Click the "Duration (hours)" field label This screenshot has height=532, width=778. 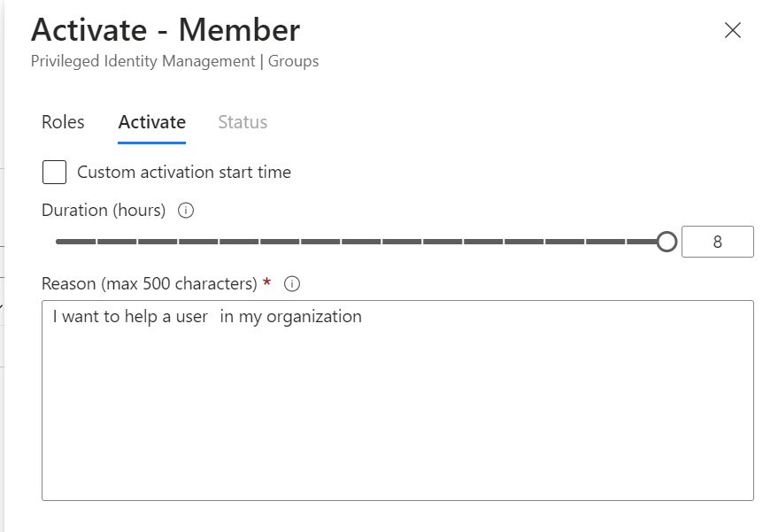tap(104, 211)
